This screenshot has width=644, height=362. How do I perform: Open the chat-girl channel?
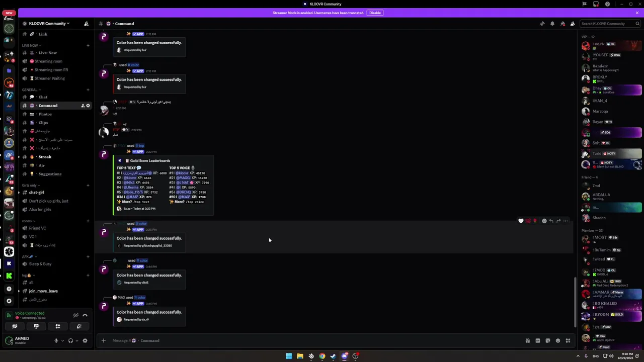coord(55,193)
